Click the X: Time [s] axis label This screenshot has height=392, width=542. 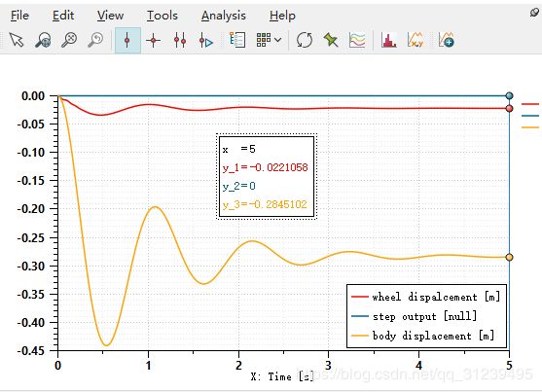coord(282,376)
